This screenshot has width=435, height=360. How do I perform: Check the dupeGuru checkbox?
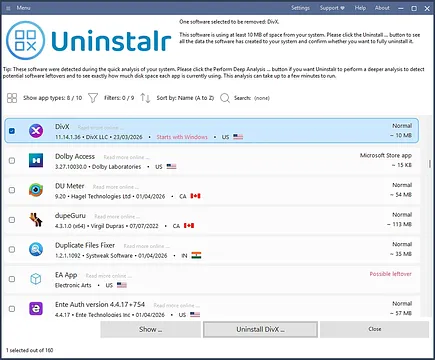click(x=12, y=220)
